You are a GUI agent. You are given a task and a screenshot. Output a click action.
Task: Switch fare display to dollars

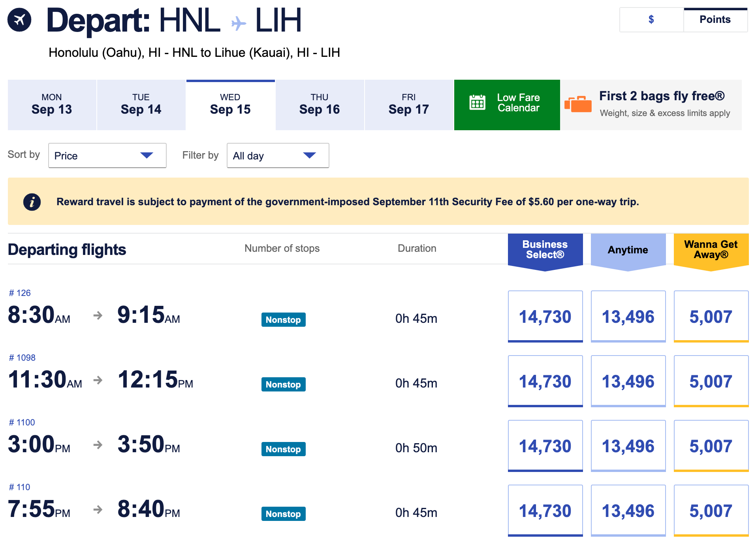(x=651, y=20)
